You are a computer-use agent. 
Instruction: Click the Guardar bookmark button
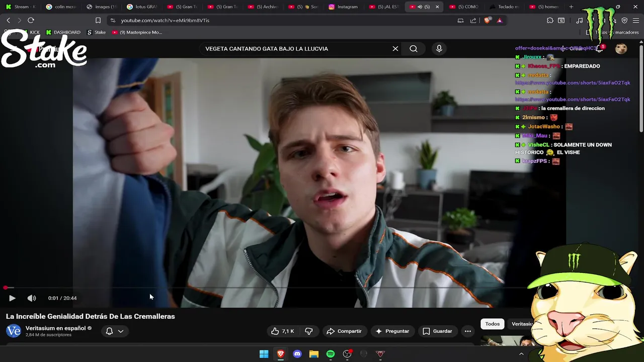pos(437,331)
